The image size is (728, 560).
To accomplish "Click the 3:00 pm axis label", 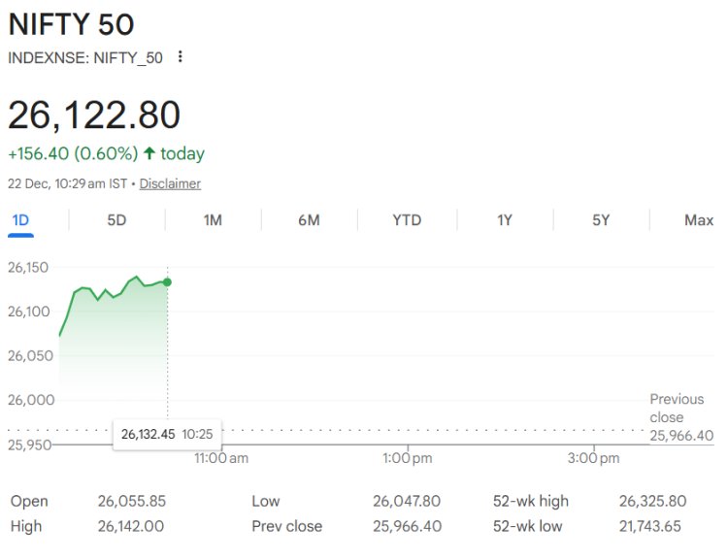I will [592, 458].
